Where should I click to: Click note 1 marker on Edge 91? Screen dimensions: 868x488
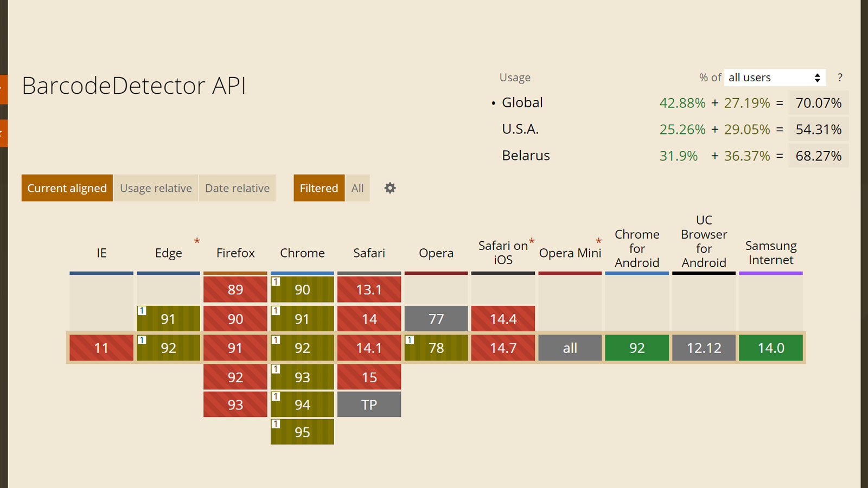(142, 311)
